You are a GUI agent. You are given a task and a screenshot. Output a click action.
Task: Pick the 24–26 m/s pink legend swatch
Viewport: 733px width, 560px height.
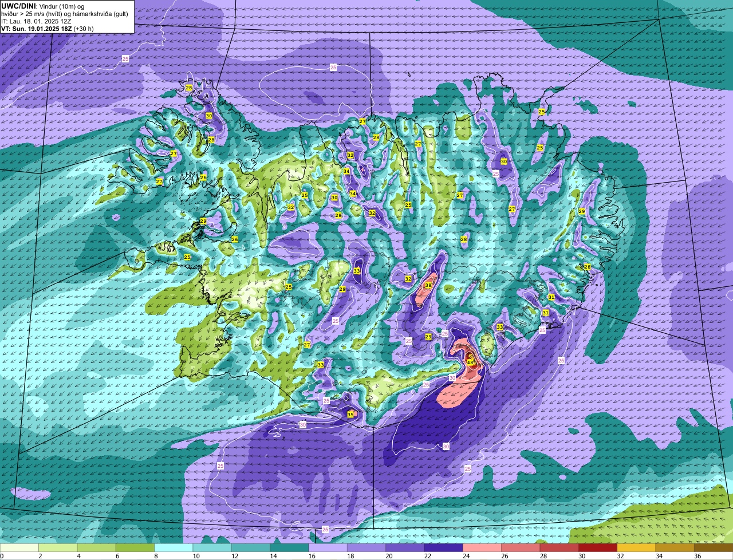point(482,548)
